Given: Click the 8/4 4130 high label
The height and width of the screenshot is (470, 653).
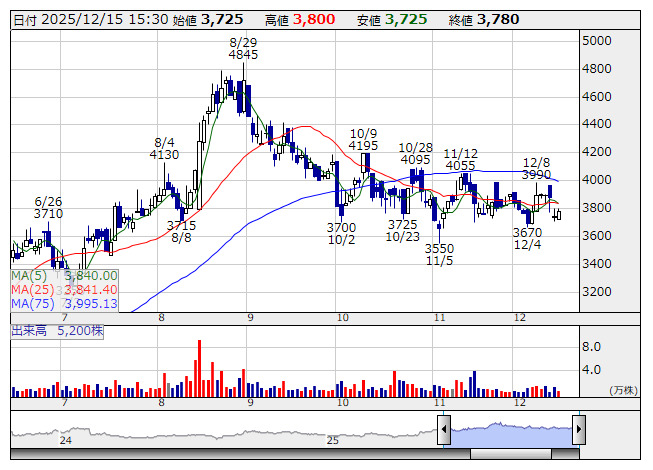Looking at the screenshot, I should [x=164, y=149].
